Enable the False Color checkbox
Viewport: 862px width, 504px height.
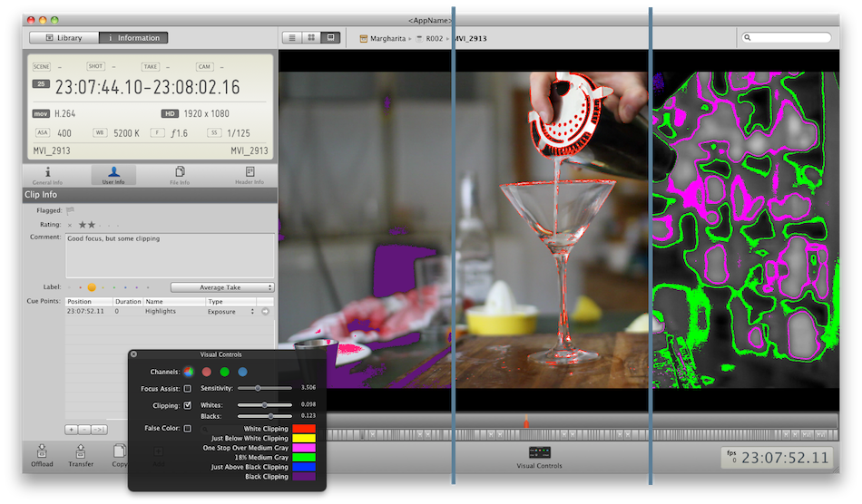pyautogui.click(x=188, y=428)
